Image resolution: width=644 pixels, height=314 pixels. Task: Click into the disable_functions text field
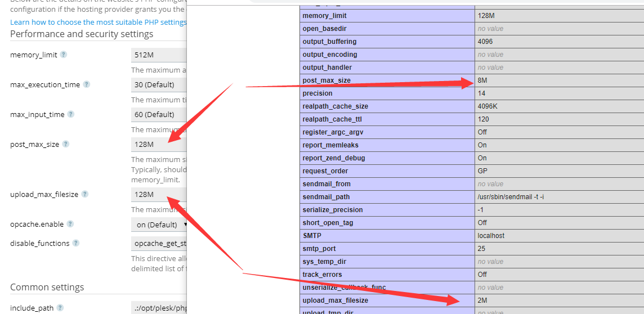click(159, 244)
